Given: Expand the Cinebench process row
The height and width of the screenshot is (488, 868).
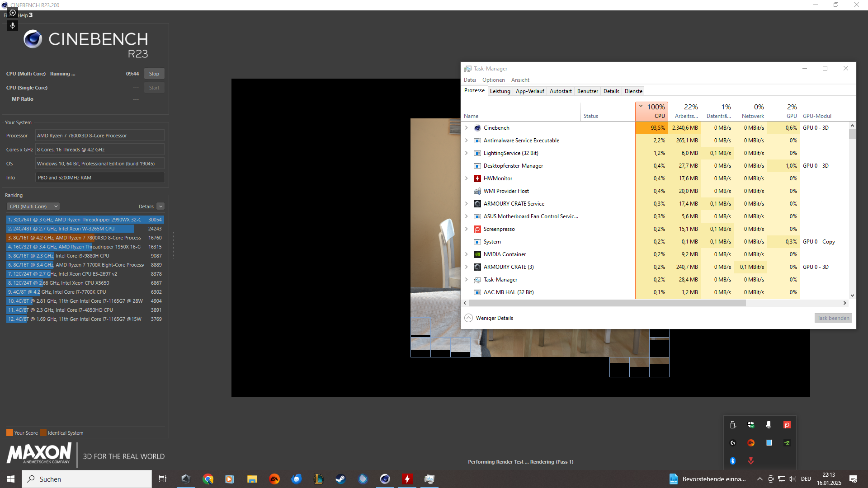Looking at the screenshot, I should pos(467,128).
